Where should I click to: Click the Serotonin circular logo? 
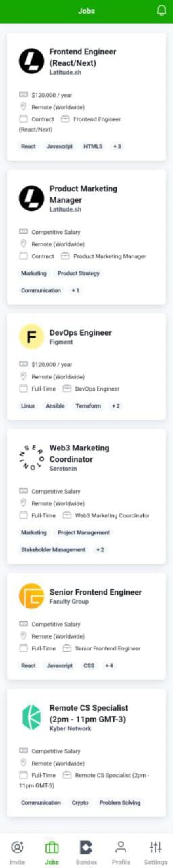(x=31, y=457)
